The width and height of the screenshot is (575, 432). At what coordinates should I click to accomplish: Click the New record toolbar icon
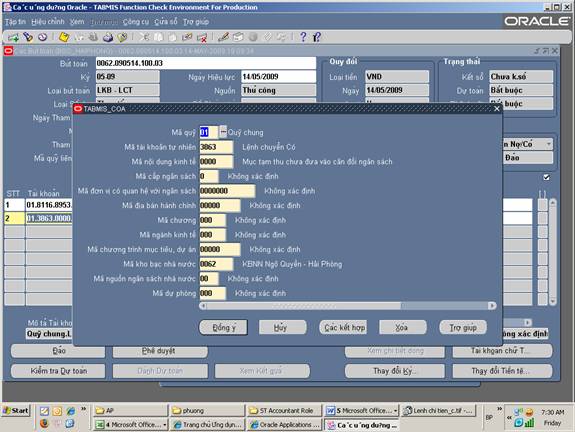pos(13,37)
